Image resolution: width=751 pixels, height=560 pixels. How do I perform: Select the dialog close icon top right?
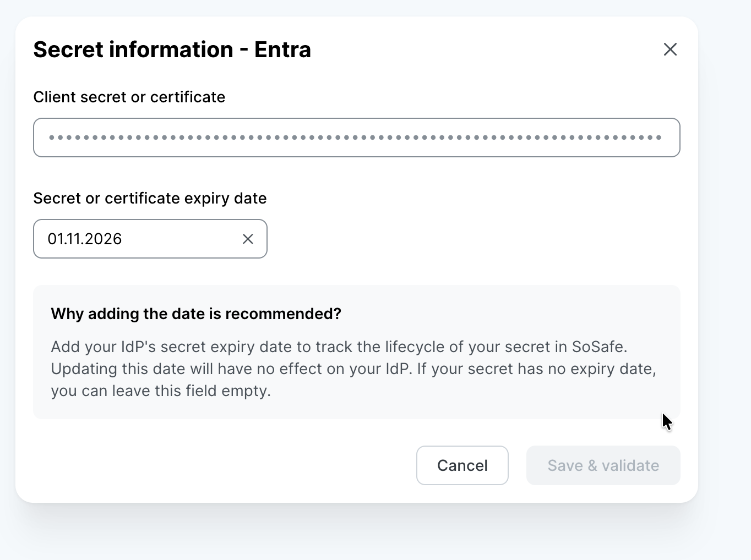670,49
